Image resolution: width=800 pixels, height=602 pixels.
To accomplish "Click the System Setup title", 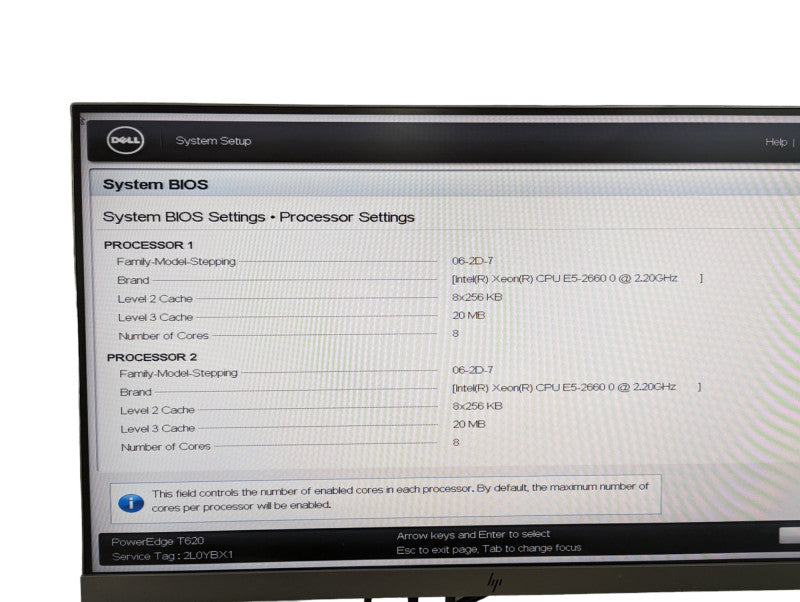I will [213, 141].
